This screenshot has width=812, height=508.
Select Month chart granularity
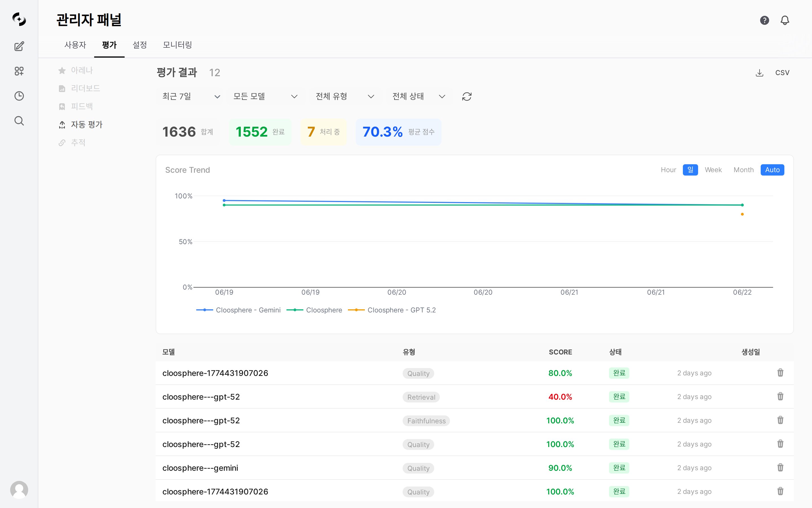[x=743, y=170]
